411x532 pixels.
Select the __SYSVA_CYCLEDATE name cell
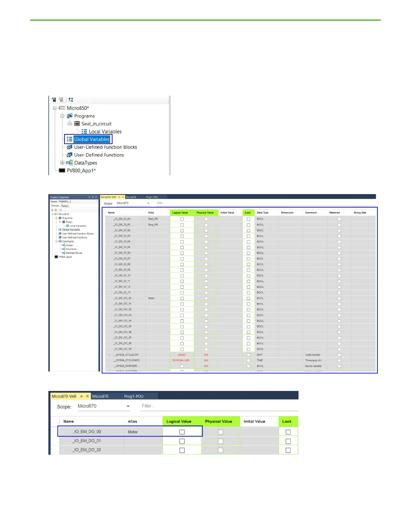[126, 360]
